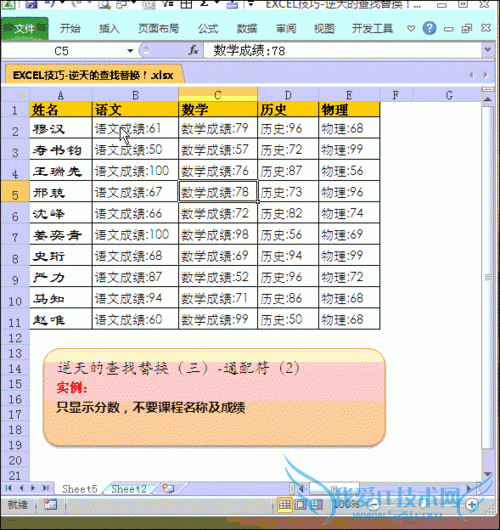Open Excel Help question mark icon

[429, 28]
